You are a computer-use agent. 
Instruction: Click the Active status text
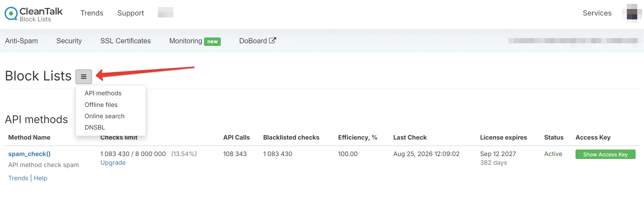(553, 154)
